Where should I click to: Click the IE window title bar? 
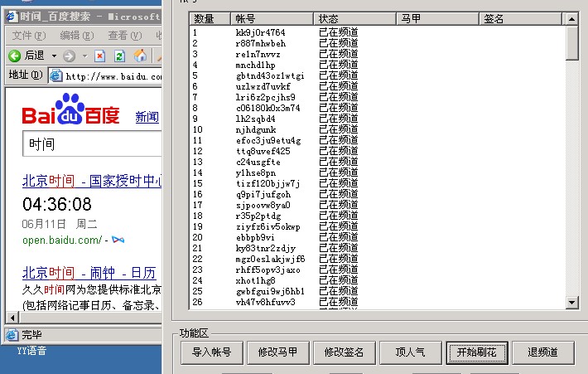point(84,17)
